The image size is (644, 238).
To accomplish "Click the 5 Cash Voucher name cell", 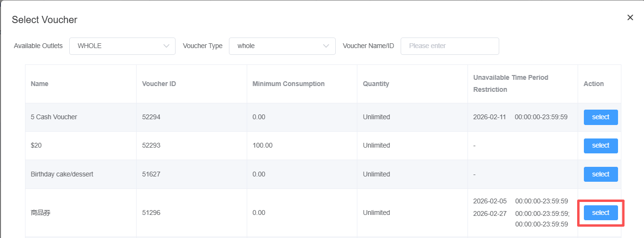I will [54, 117].
